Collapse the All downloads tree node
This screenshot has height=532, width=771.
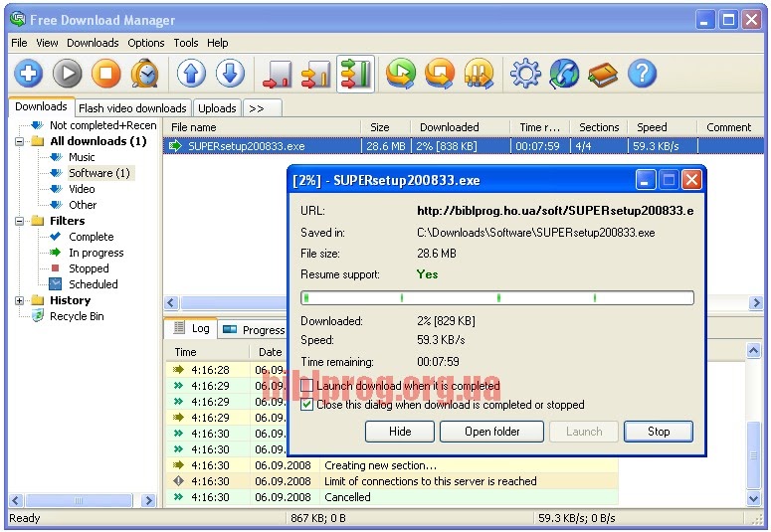click(x=20, y=141)
